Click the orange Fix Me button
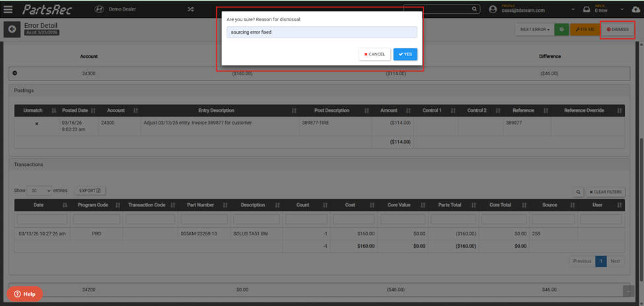Screen dimensions: 644x306 (x=585, y=29)
